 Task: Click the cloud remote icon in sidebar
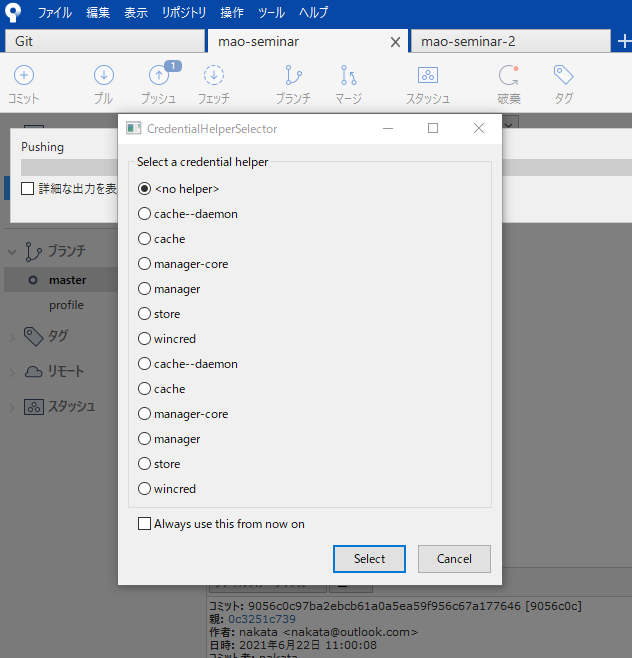34,372
